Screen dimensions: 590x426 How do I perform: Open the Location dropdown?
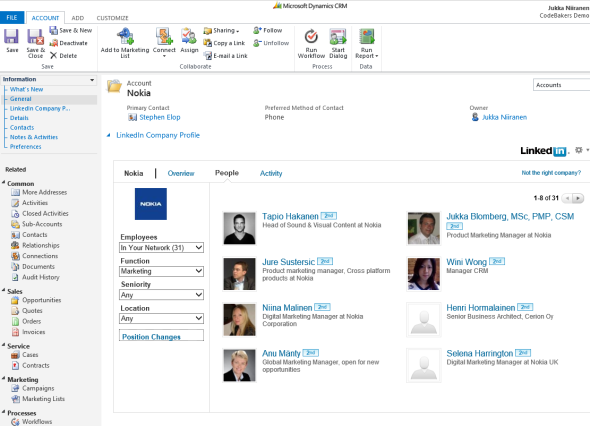click(x=161, y=318)
